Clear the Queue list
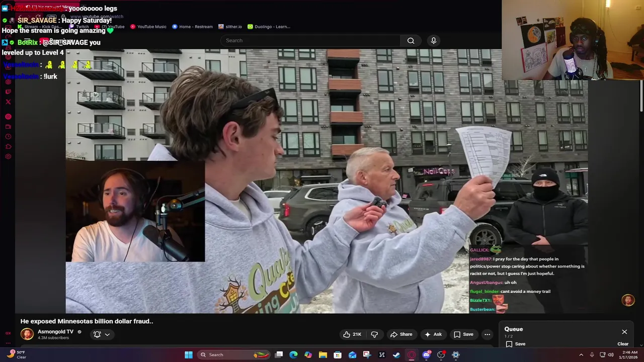644x362 pixels. coord(623,344)
